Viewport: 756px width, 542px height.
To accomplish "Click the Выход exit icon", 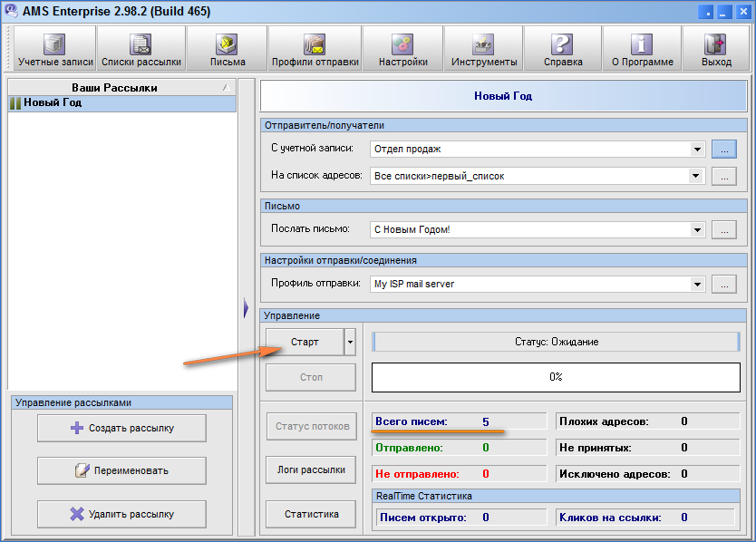I will point(716,49).
